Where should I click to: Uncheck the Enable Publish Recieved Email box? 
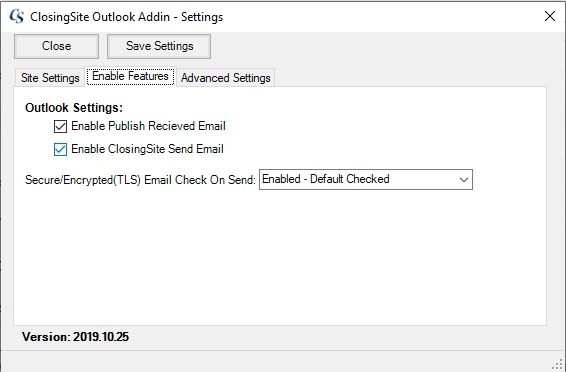(x=60, y=127)
